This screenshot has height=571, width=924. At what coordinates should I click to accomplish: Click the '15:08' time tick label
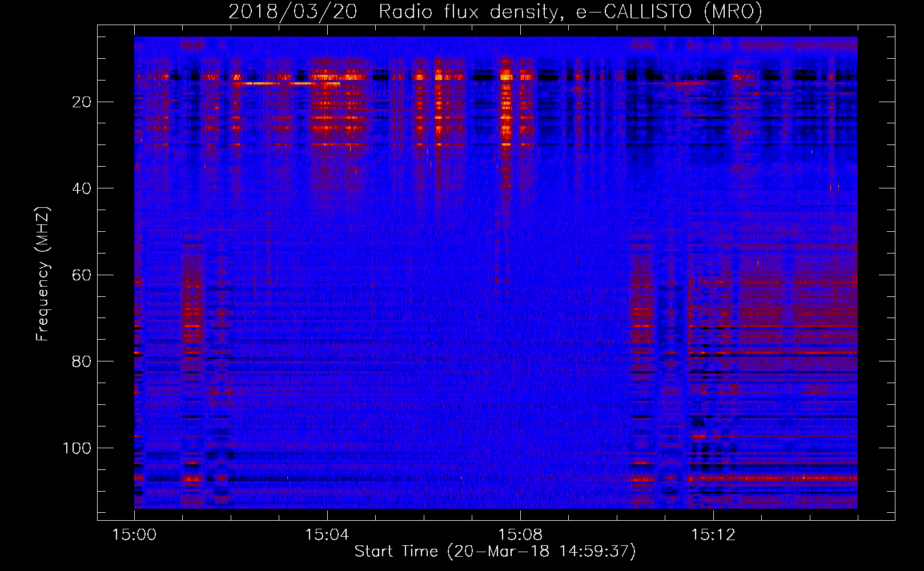tap(520, 535)
